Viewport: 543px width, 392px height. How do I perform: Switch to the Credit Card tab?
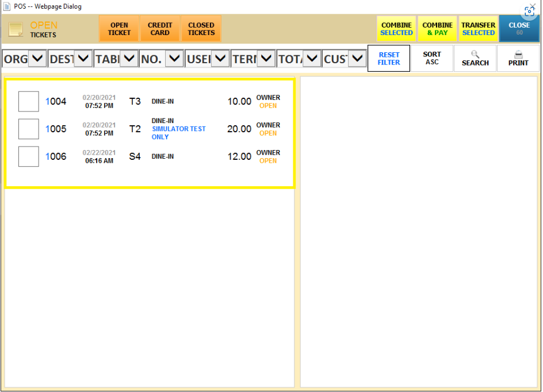pos(160,29)
